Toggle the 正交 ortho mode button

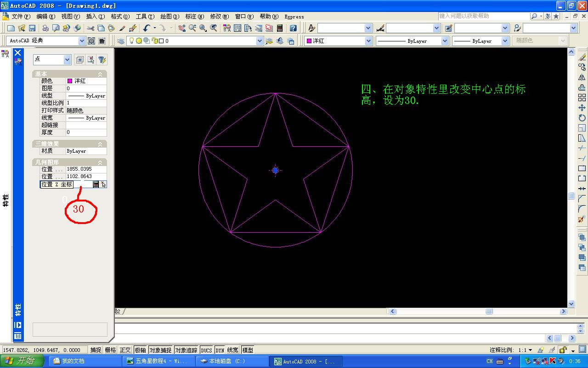(125, 350)
